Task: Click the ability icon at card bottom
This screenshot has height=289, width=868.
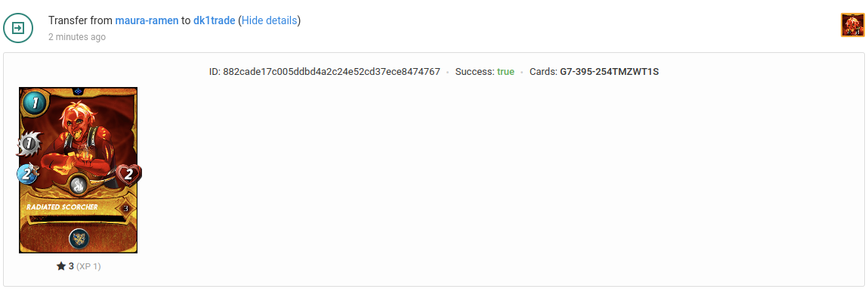Action: click(79, 238)
